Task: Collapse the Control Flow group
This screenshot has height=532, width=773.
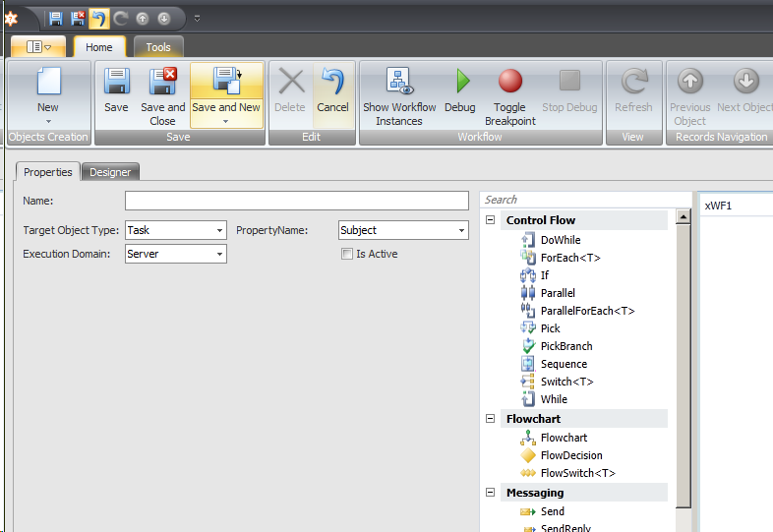Action: 491,220
